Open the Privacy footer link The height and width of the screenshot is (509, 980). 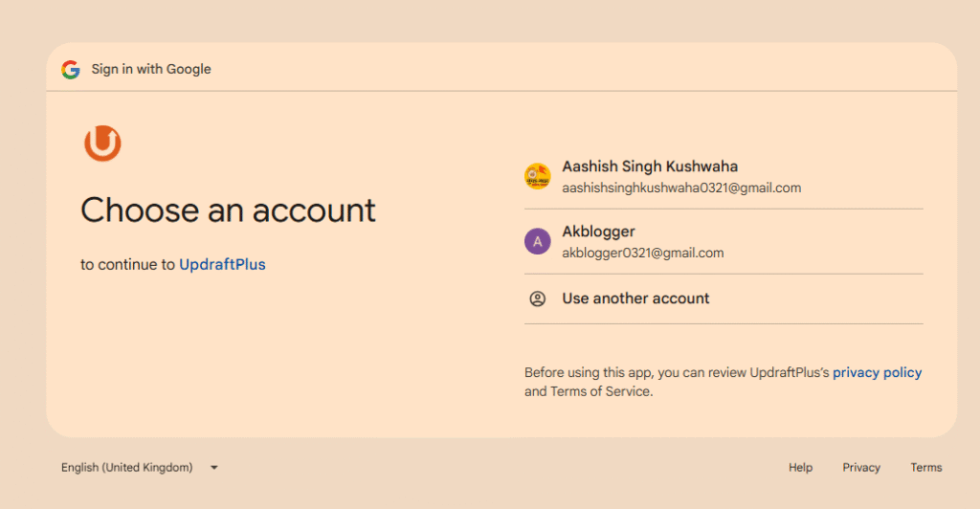pyautogui.click(x=861, y=467)
